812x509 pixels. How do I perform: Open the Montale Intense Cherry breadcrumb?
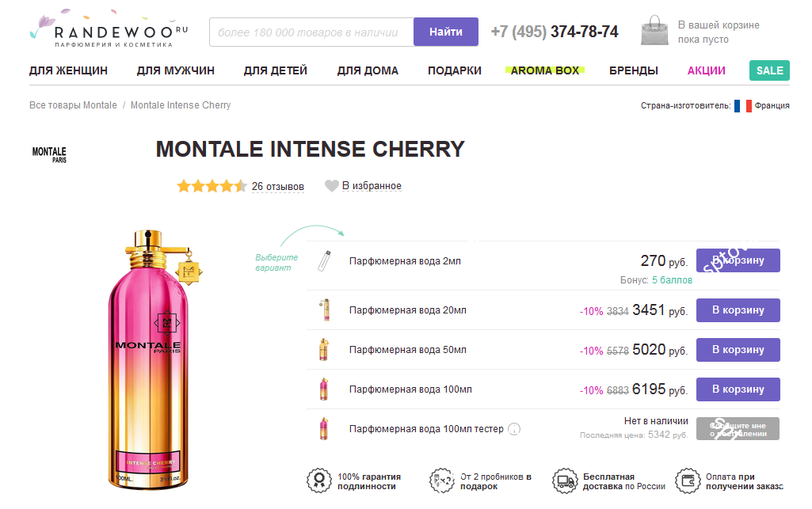[181, 105]
